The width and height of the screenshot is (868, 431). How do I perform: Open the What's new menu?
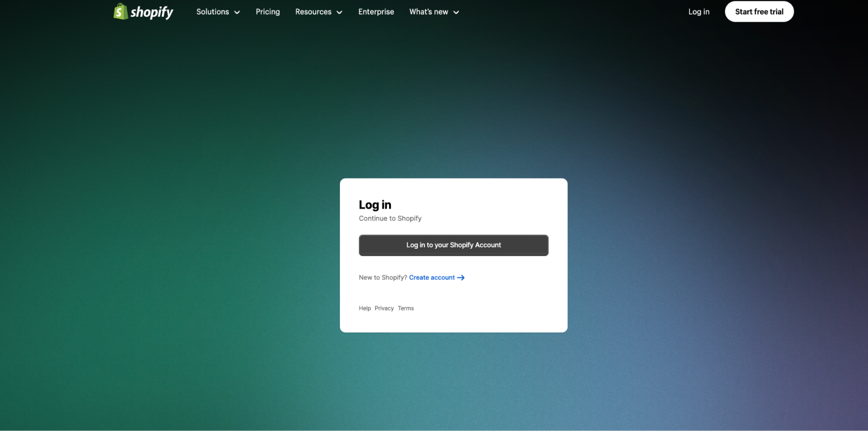pos(428,12)
